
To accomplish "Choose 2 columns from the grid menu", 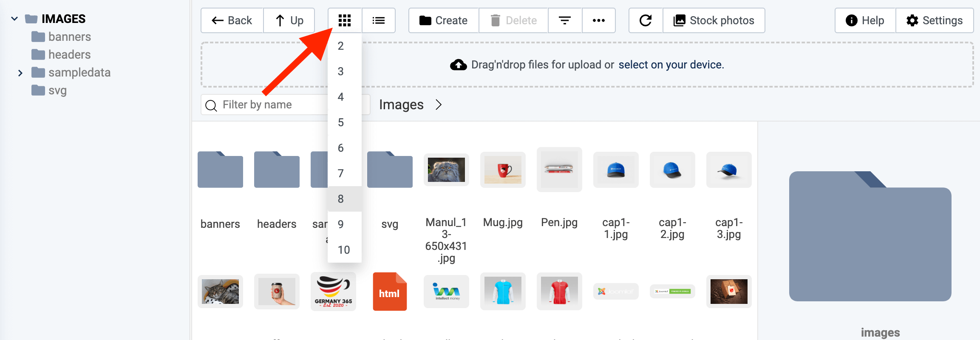I will pos(345,46).
